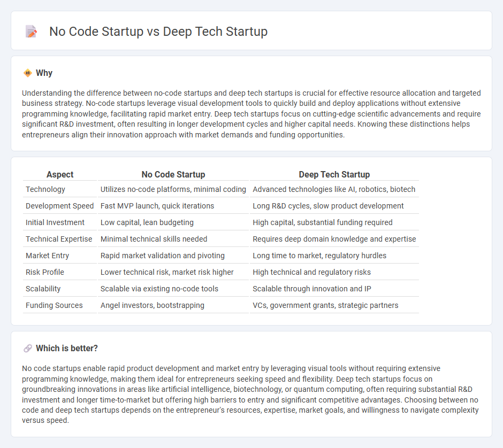
Task: Click cell 'Minimal technical skills needed'
Action: 154,239
